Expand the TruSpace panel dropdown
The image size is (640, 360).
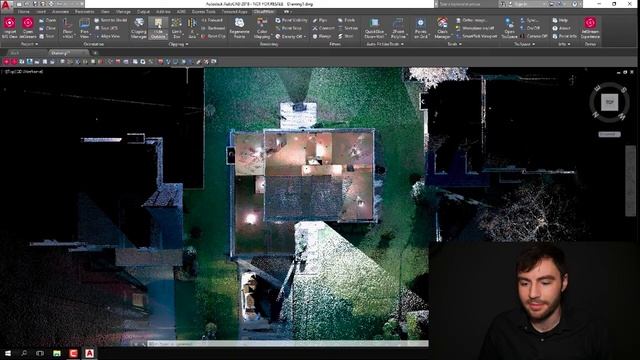click(x=524, y=44)
